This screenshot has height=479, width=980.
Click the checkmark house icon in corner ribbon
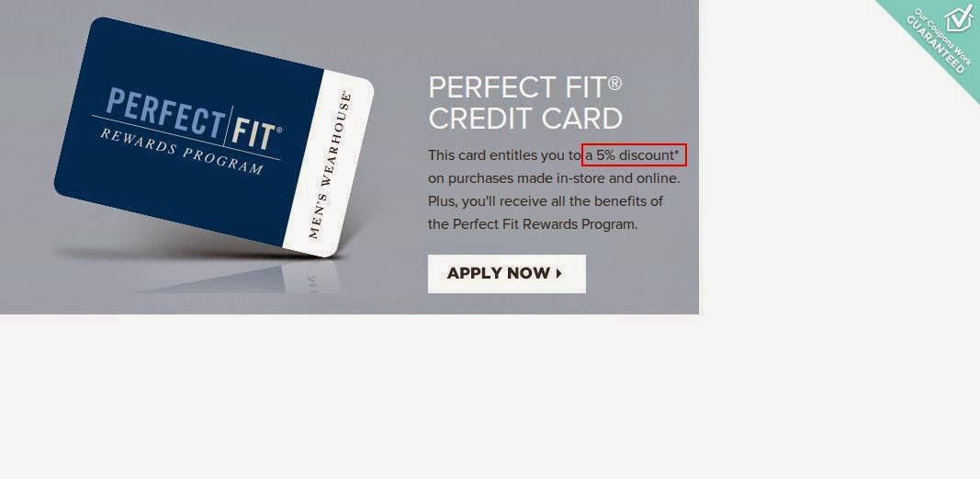(958, 18)
